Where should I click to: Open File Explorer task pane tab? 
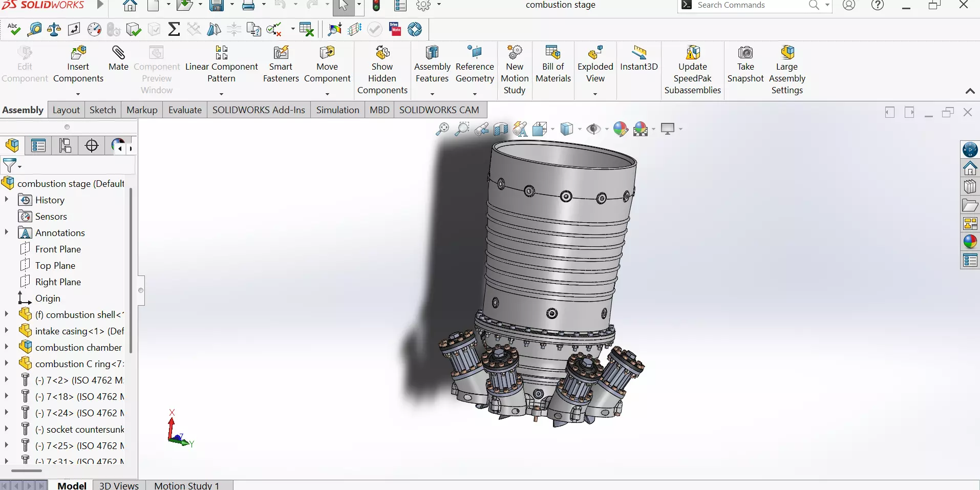[970, 205]
